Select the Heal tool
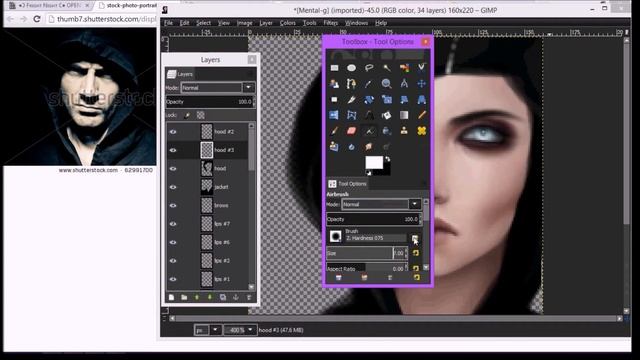This screenshot has width=640, height=360. [421, 131]
